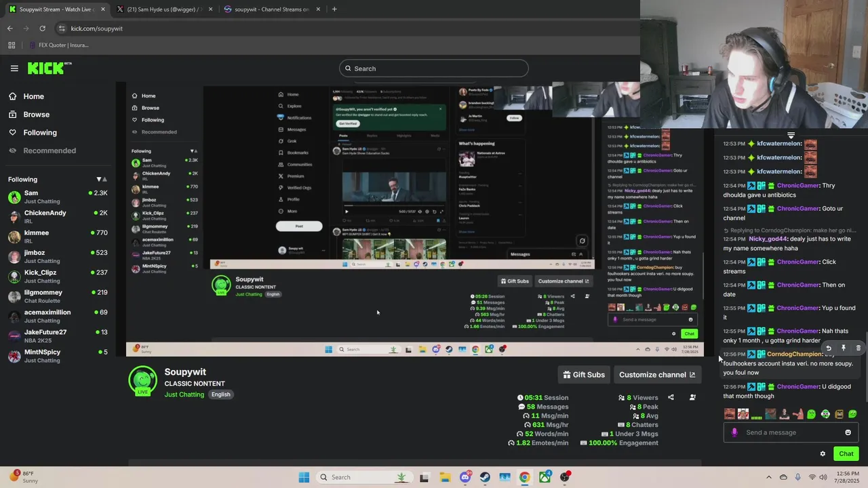868x488 pixels.
Task: Open chat settings gear icon
Action: (x=823, y=454)
